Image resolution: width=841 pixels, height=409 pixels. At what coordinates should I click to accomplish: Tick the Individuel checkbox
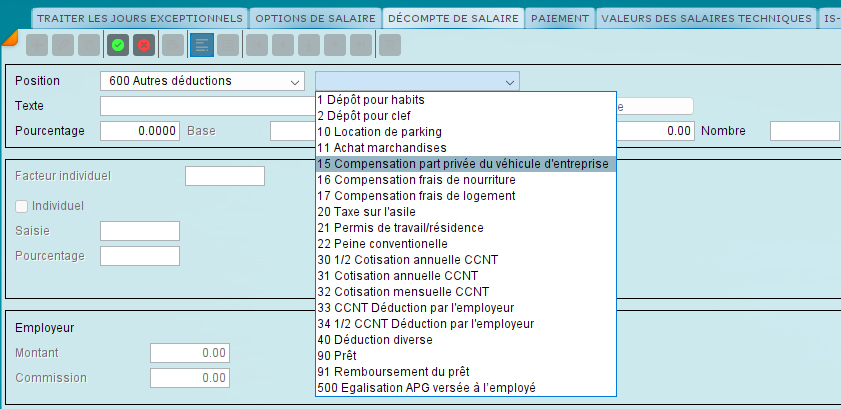[22, 206]
